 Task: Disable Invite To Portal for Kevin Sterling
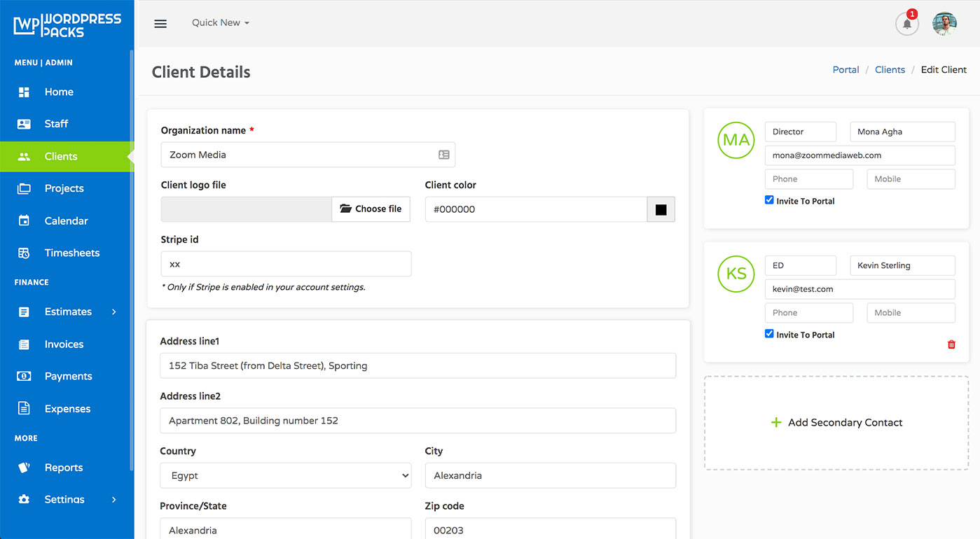coord(768,333)
